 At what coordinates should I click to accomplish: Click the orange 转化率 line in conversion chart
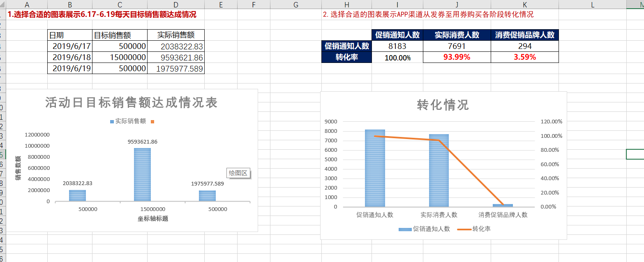(x=471, y=173)
